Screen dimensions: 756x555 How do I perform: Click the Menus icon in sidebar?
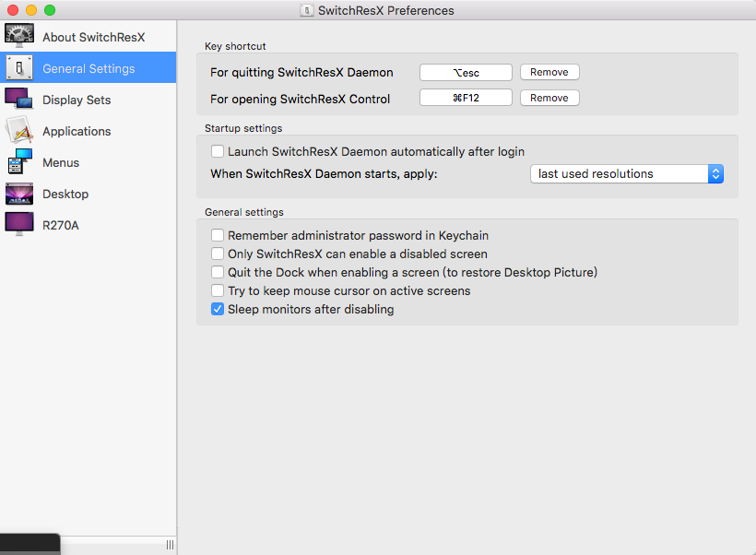pos(19,161)
